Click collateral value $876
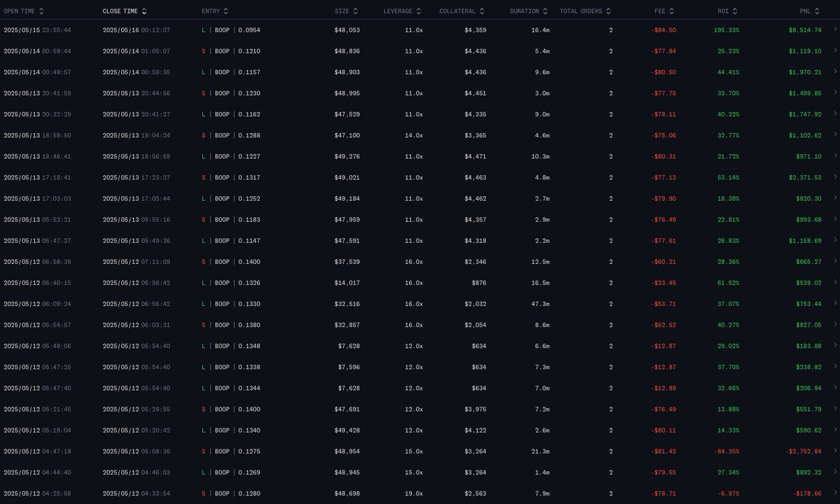 (477, 283)
